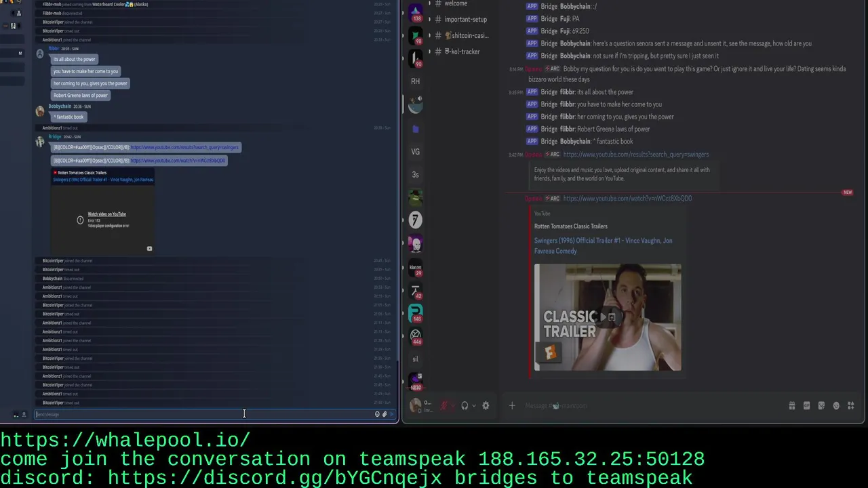Expand the welcome channel thread arrow
Screen dimensions: 868x488
click(429, 3)
